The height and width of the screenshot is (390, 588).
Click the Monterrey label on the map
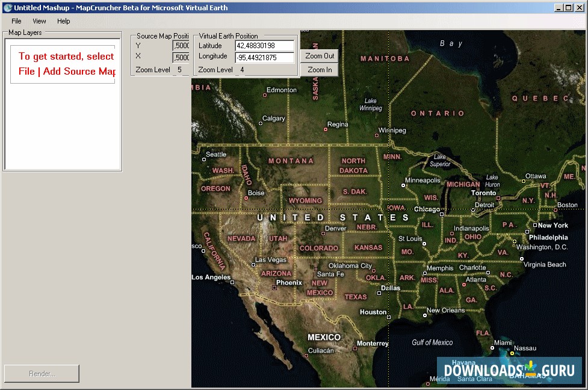[373, 344]
